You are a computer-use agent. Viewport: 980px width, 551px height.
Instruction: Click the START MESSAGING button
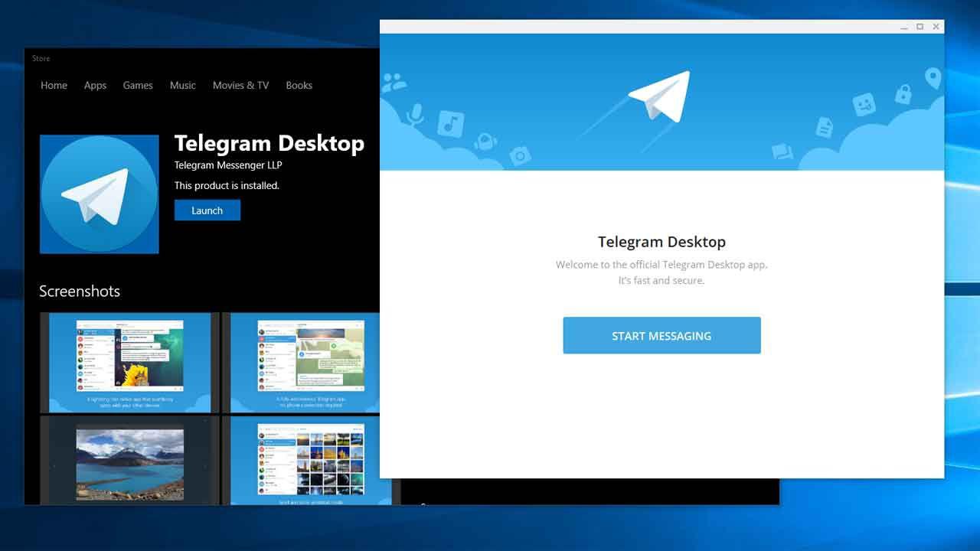point(661,335)
